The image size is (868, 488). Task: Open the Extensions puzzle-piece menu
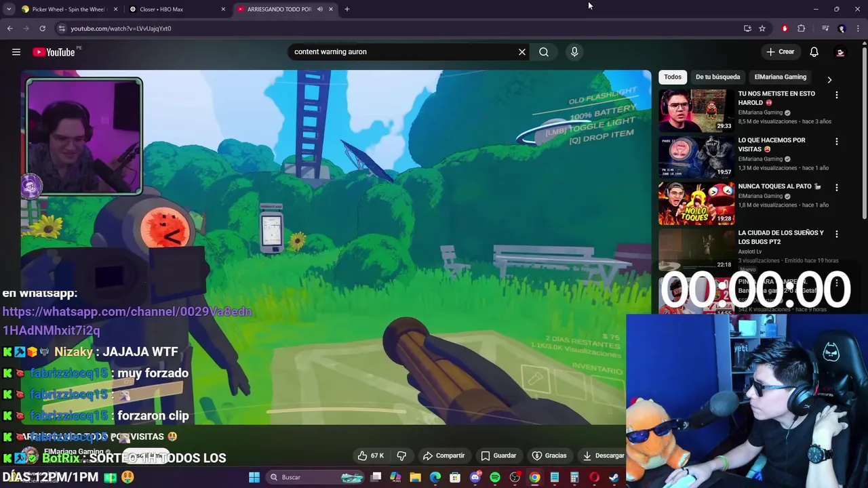(x=802, y=28)
